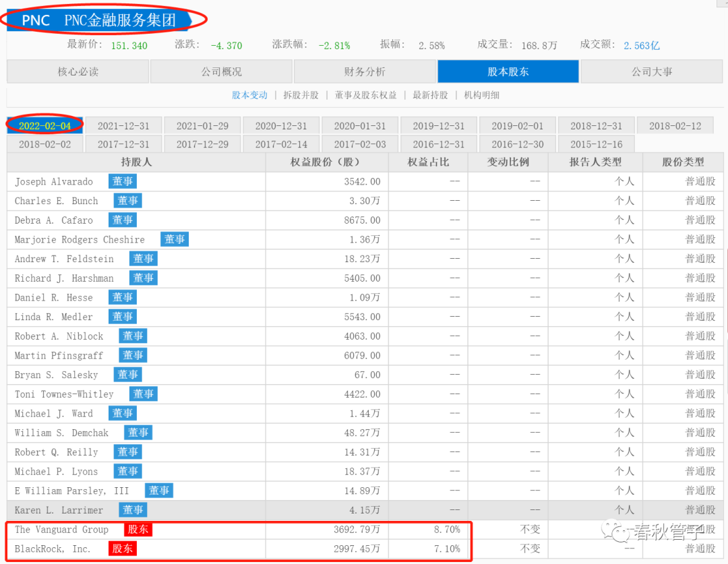Open the 2015-12-16 date tab
728x564 pixels.
pyautogui.click(x=596, y=144)
